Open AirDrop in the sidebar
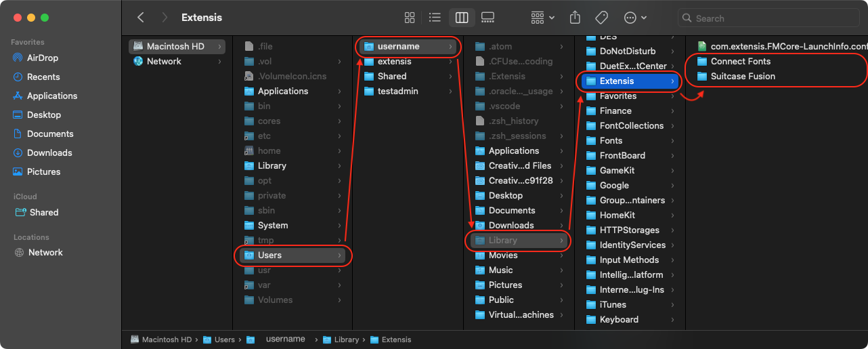The image size is (868, 349). 43,58
